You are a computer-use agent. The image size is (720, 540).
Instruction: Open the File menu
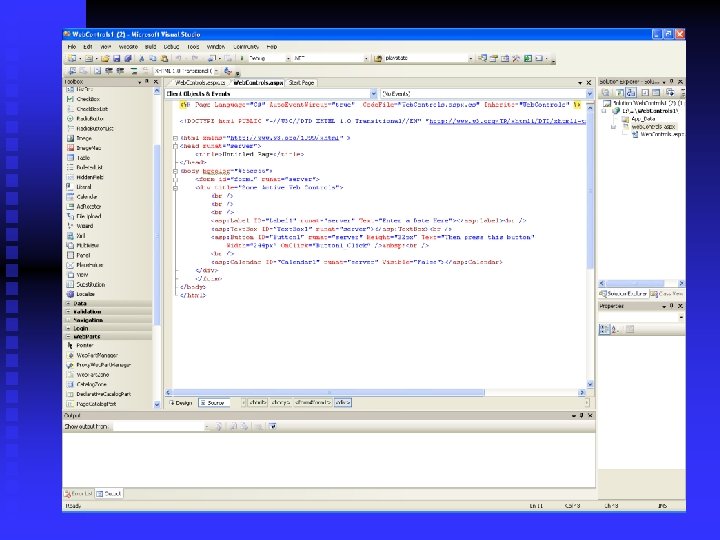pos(72,47)
